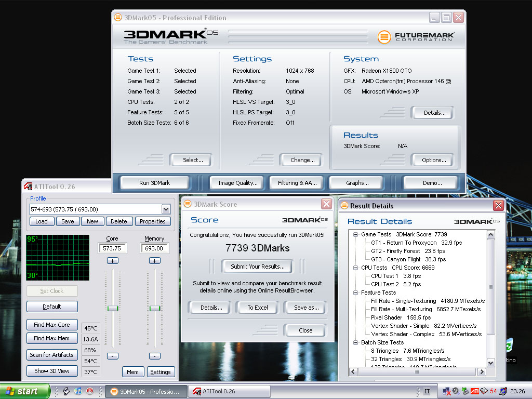This screenshot has width=532, height=399.
Task: Click Run 3DMark button
Action: 154,183
